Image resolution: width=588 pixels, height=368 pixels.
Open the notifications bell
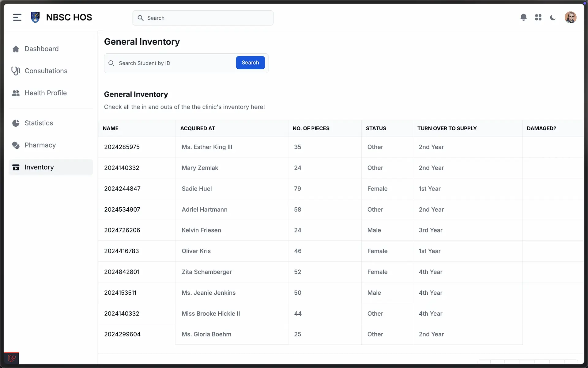[x=523, y=17]
